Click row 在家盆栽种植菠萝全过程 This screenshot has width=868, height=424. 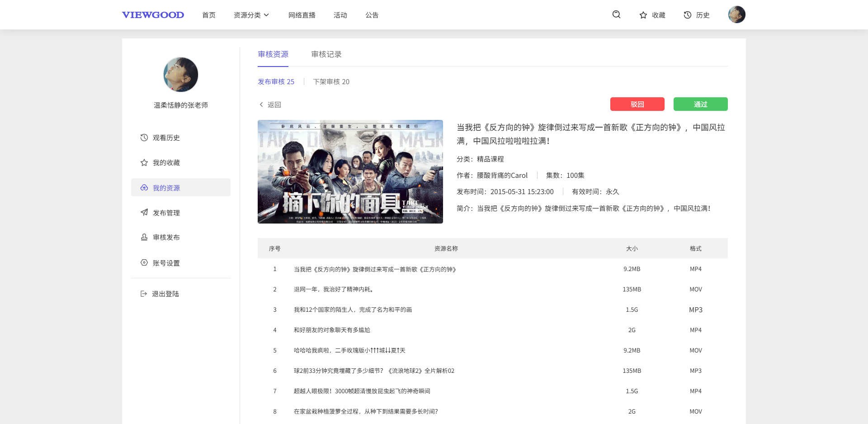(493, 411)
